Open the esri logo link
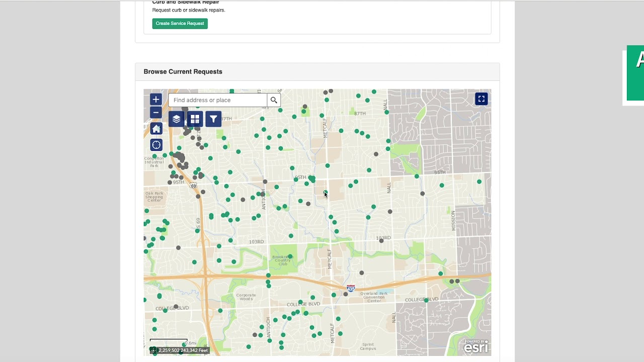644x362 pixels. tap(475, 347)
